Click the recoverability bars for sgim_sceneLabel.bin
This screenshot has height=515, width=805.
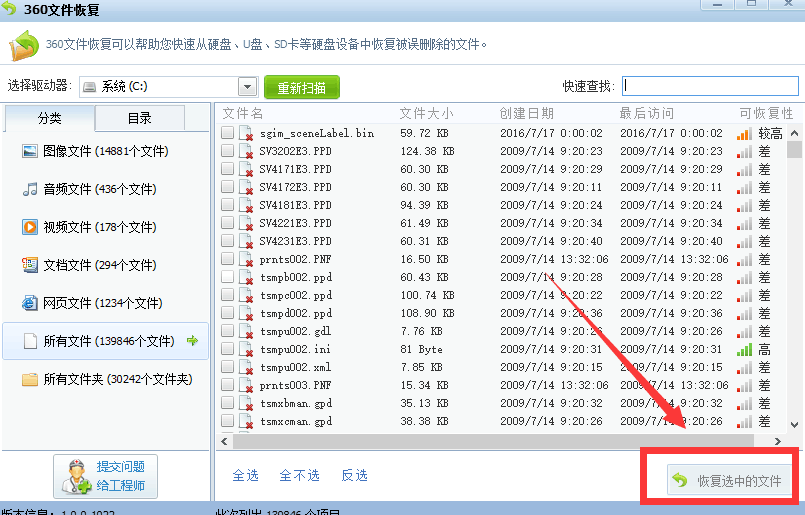(744, 134)
